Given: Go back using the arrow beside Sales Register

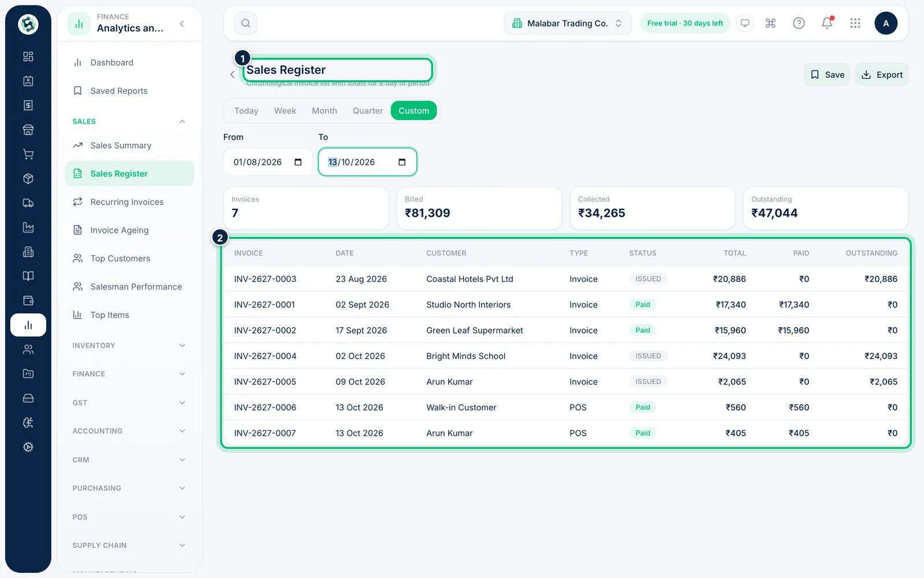Looking at the screenshot, I should 232,75.
